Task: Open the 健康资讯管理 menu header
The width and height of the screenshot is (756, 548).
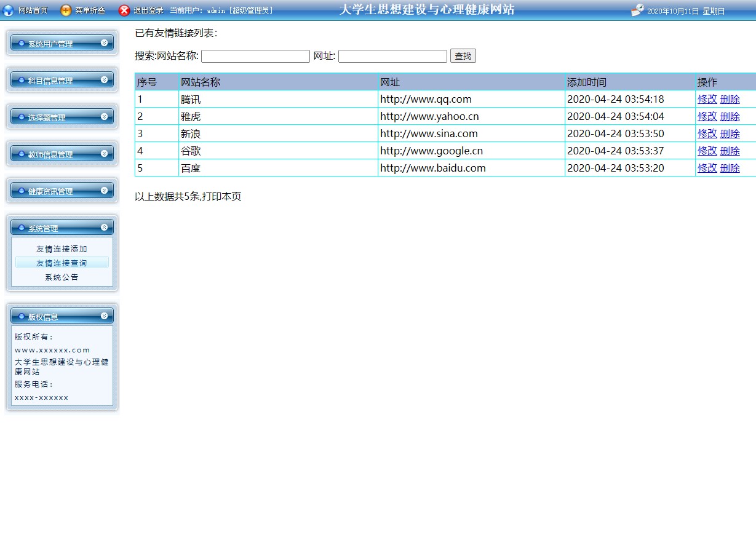Action: [x=62, y=191]
